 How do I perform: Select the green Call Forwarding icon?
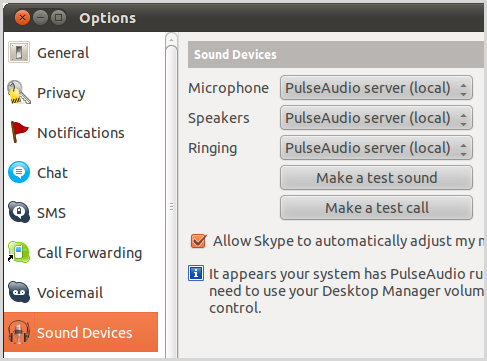coord(19,252)
